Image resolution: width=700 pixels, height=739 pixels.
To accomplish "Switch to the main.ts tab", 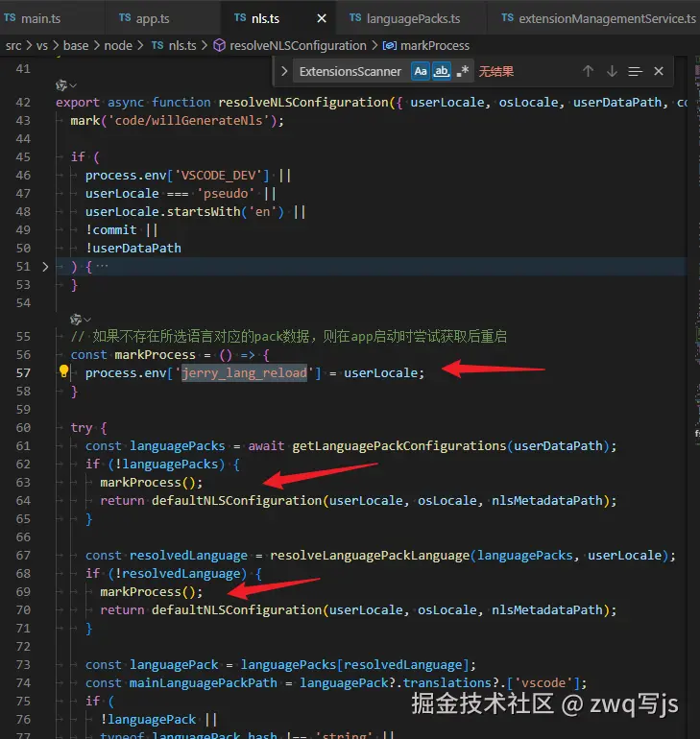I will click(33, 18).
